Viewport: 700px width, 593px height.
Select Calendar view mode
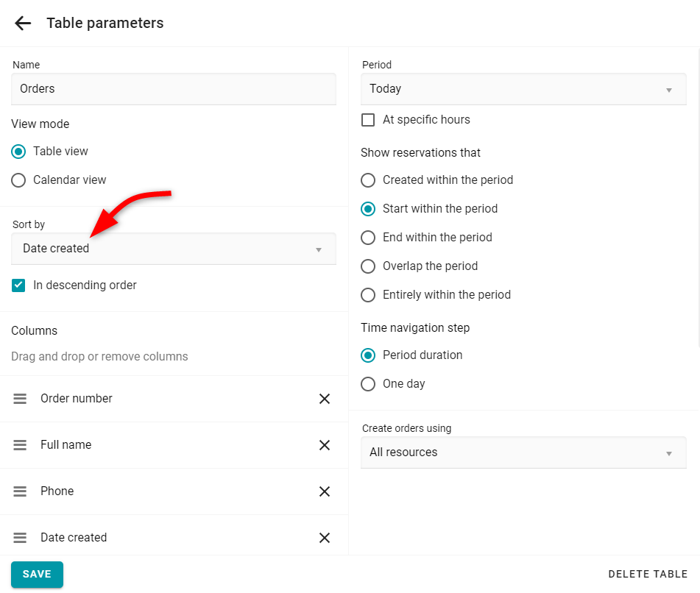coord(18,180)
